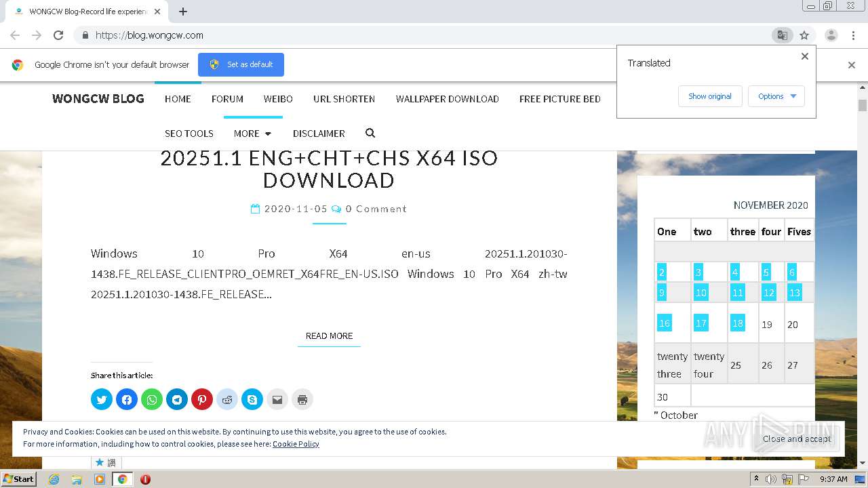Open the HOME menu item

point(178,99)
